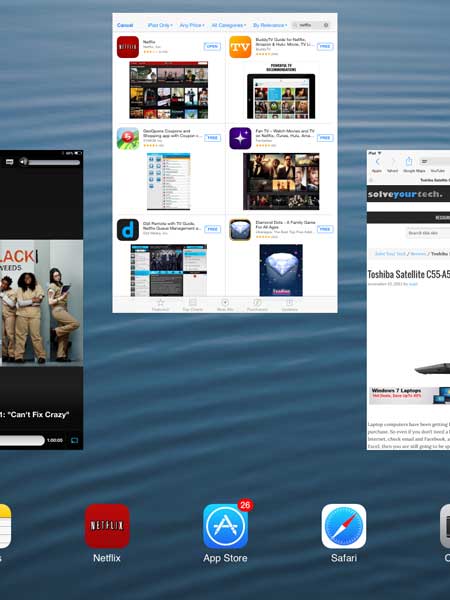Expand the By Relevance sort dropdown
This screenshot has height=600, width=450.
(270, 25)
